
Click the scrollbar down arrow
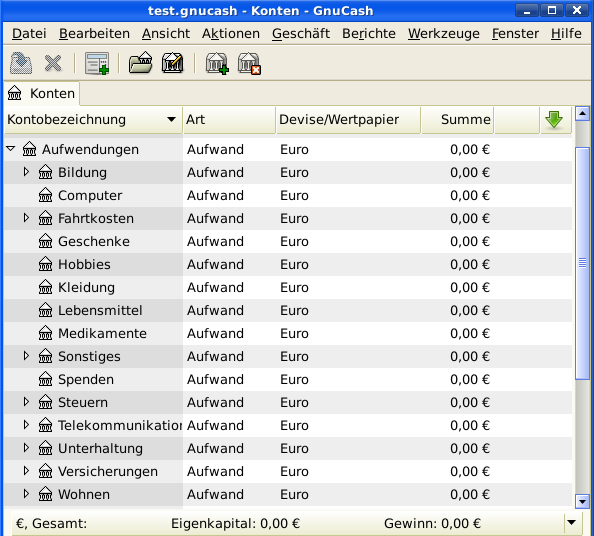(583, 502)
